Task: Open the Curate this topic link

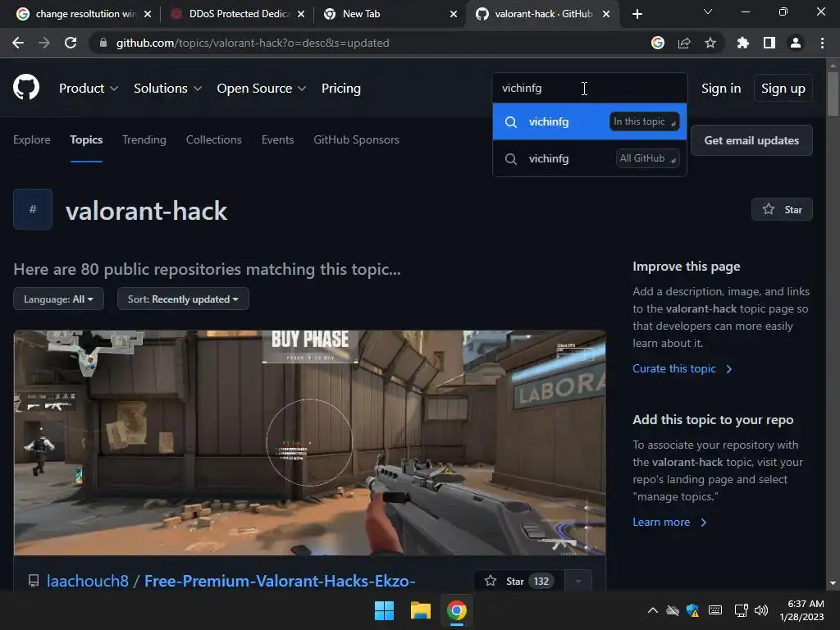Action: 682,368
